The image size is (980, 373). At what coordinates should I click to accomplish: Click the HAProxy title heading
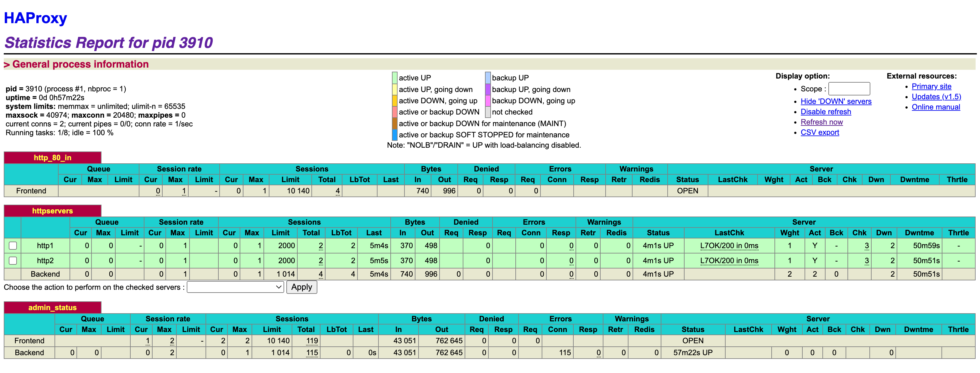coord(35,18)
